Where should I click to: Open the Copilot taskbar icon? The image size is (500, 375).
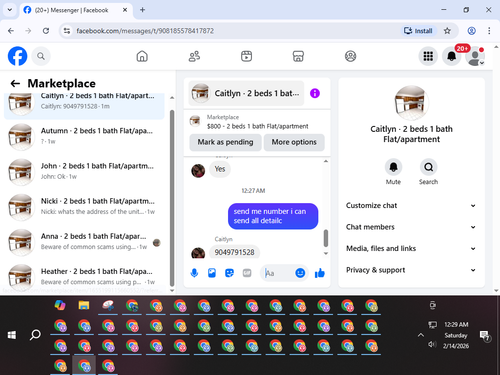60,305
